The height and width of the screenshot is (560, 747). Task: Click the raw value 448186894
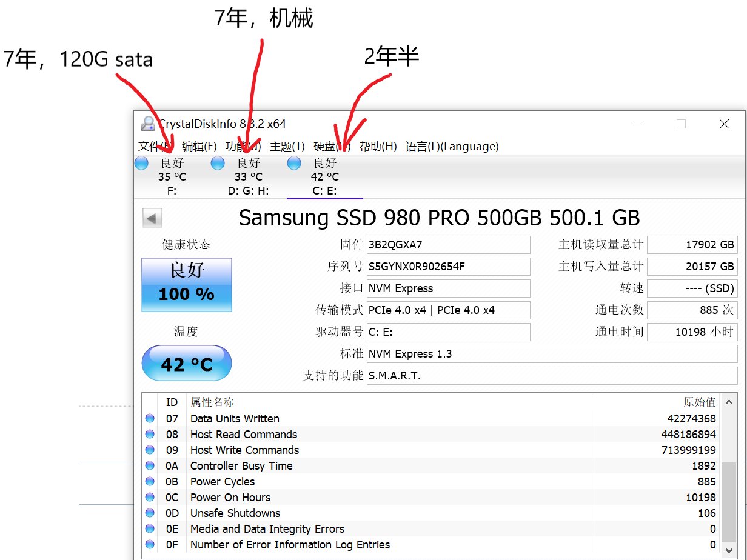point(689,435)
